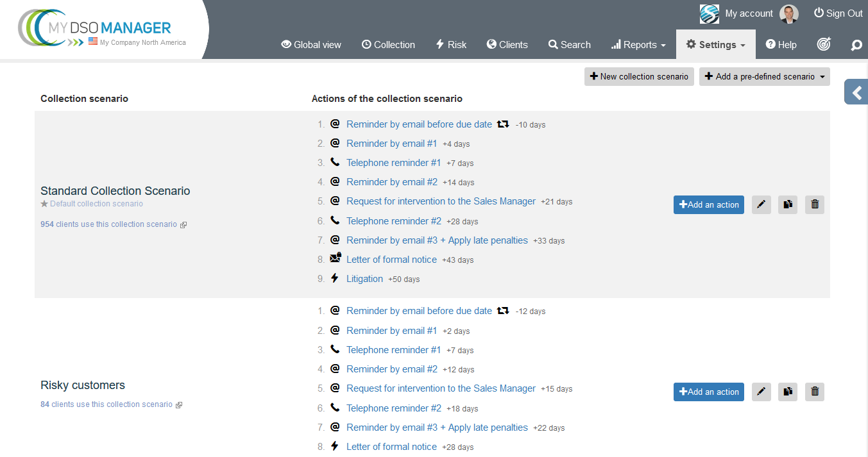Open the Litigation action link
This screenshot has height=457, width=868.
tap(364, 279)
